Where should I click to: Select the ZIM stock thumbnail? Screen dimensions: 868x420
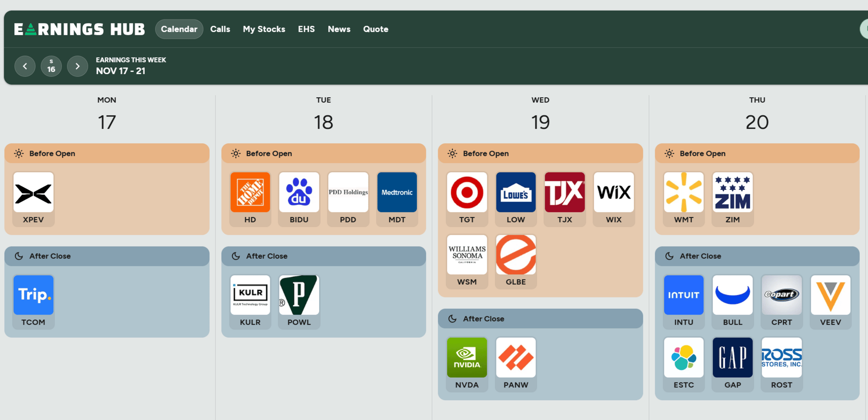click(x=732, y=192)
